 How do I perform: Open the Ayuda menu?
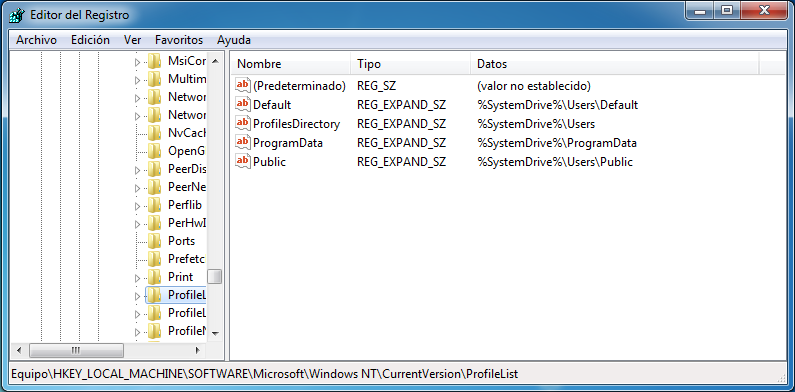[x=234, y=40]
